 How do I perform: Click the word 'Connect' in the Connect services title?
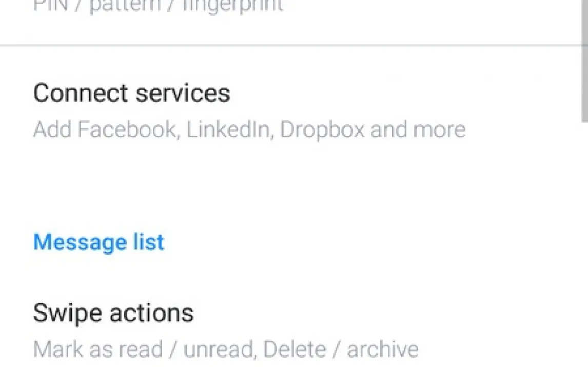pos(80,93)
